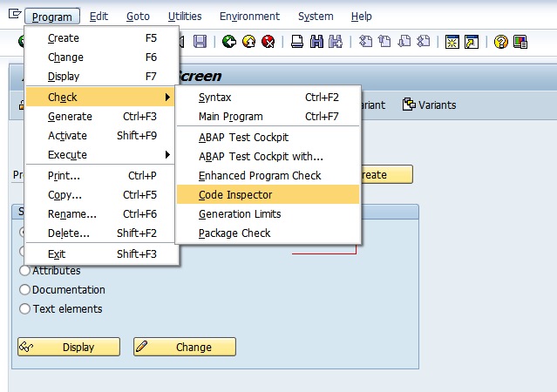
Task: Choose Print... in Program menu
Action: click(x=101, y=176)
